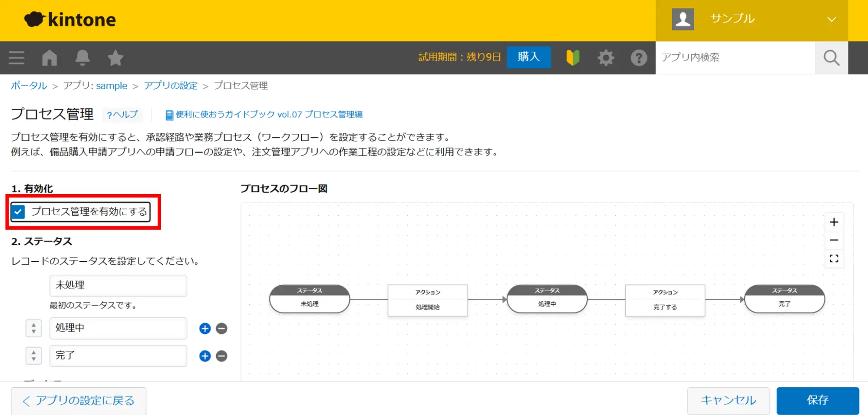
Task: Fit flow diagram to screen
Action: coord(834,259)
